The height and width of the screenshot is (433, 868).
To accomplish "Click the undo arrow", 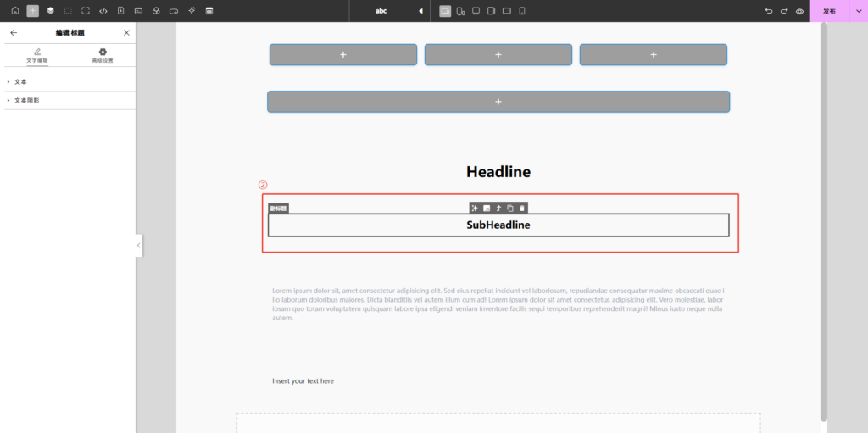I will click(x=769, y=11).
